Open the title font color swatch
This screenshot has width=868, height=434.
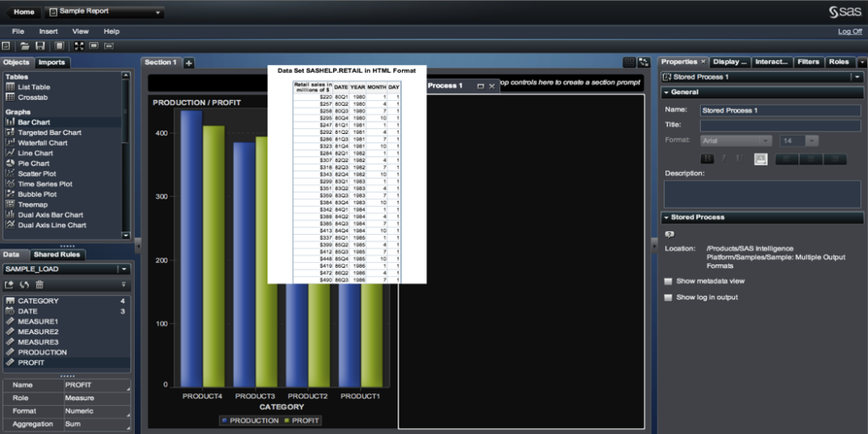click(760, 159)
